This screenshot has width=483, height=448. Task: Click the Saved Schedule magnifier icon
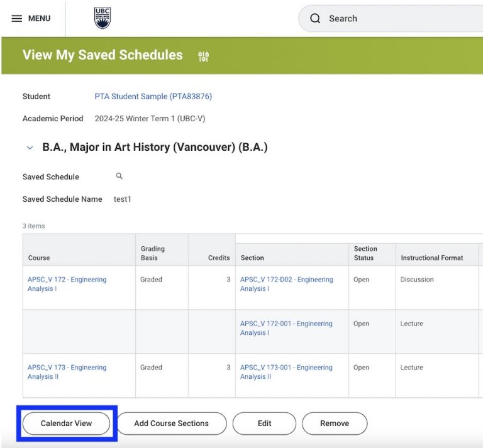[x=119, y=177]
